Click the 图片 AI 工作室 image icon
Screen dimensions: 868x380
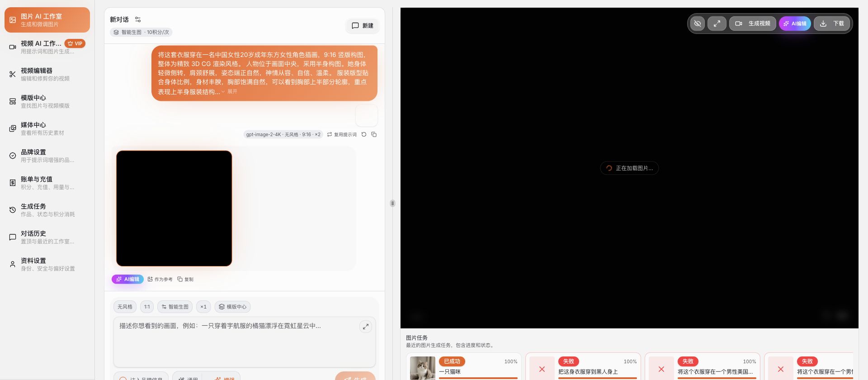pyautogui.click(x=13, y=20)
